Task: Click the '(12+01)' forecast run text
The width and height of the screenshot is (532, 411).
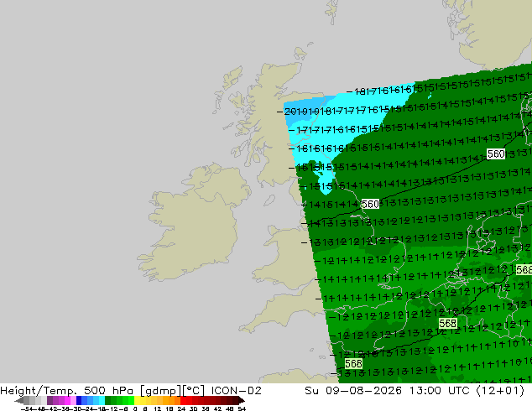Action: [500, 391]
